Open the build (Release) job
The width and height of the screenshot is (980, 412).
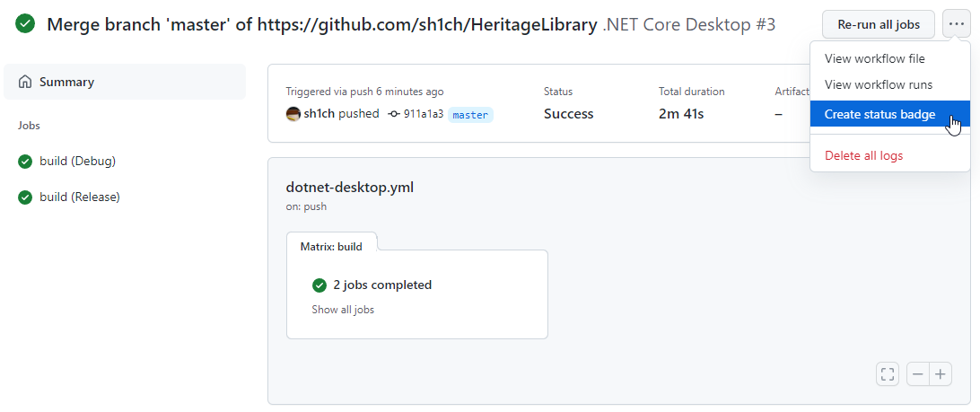click(x=79, y=197)
